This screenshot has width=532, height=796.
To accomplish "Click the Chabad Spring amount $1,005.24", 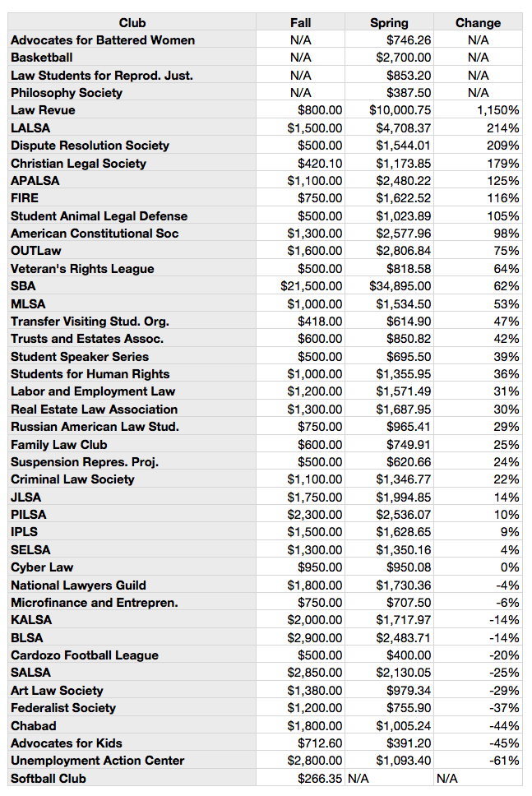I will pyautogui.click(x=390, y=726).
